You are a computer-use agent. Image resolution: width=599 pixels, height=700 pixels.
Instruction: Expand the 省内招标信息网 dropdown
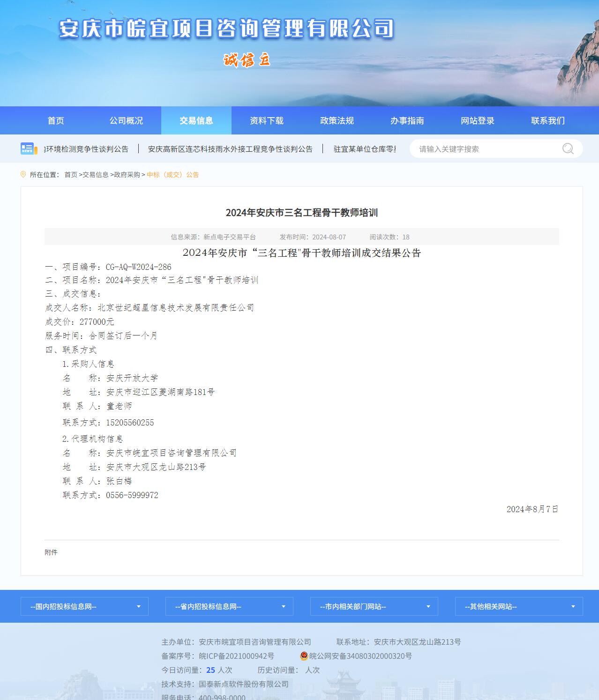[x=229, y=606]
